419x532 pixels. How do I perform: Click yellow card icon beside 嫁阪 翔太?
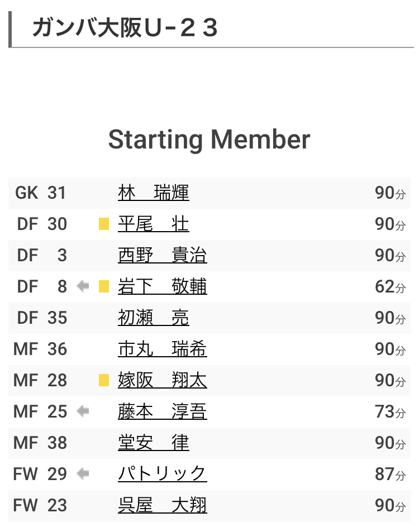(x=104, y=380)
